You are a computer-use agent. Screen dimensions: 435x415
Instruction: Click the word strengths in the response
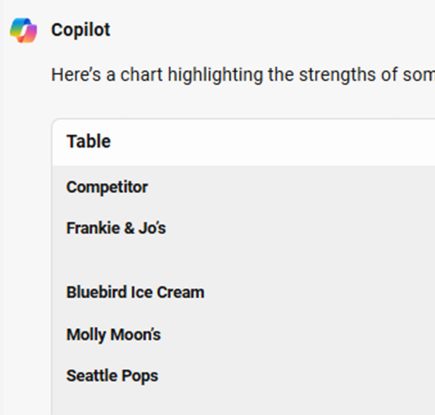pyautogui.click(x=338, y=75)
